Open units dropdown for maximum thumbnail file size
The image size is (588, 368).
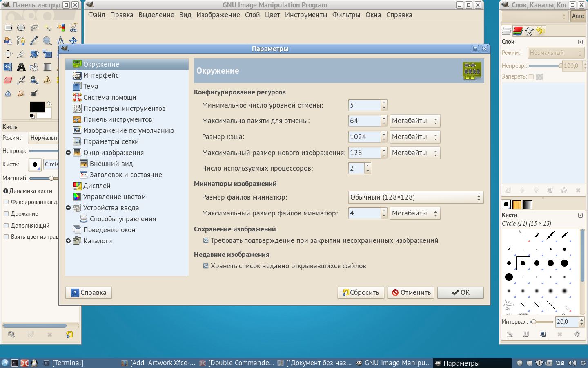click(415, 213)
